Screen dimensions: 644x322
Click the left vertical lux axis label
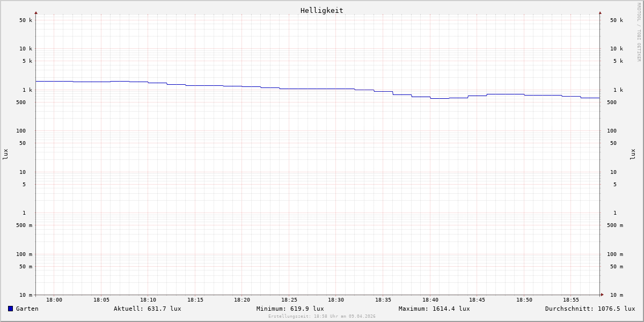5,154
